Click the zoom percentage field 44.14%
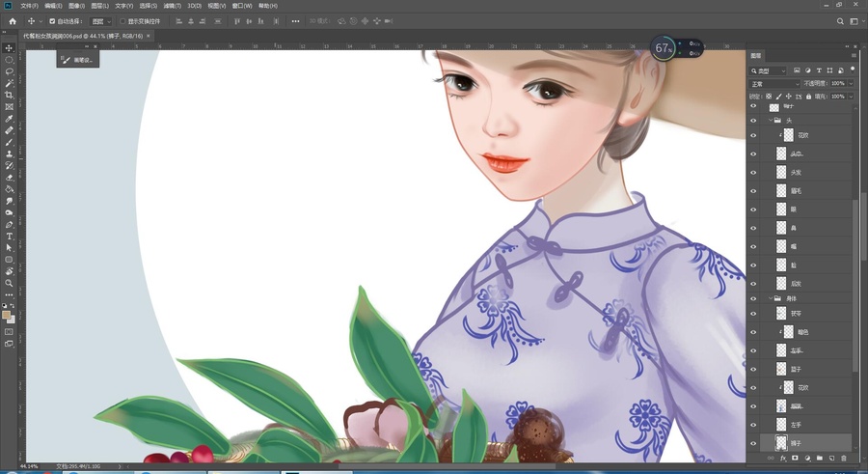Viewport: 868px width, 474px height. 29,467
